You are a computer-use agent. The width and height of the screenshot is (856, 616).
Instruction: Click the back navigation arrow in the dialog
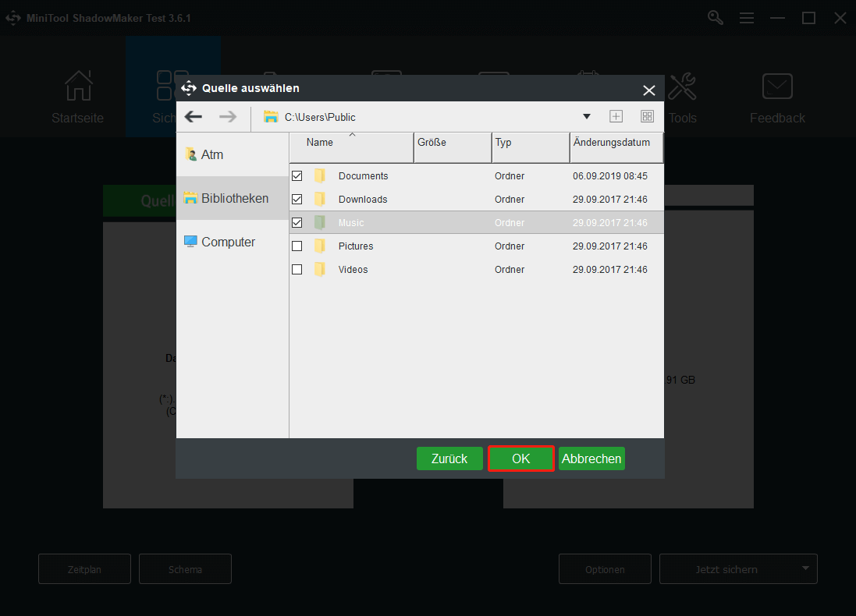click(x=193, y=115)
